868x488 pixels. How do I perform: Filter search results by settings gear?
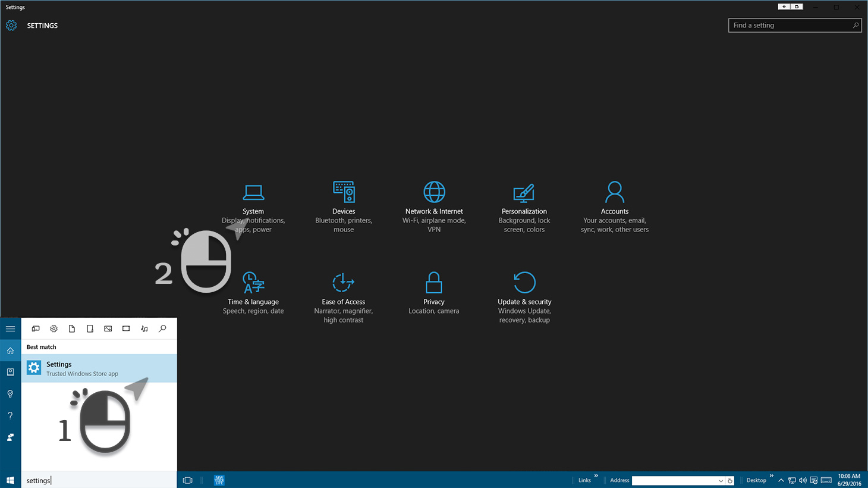point(54,329)
